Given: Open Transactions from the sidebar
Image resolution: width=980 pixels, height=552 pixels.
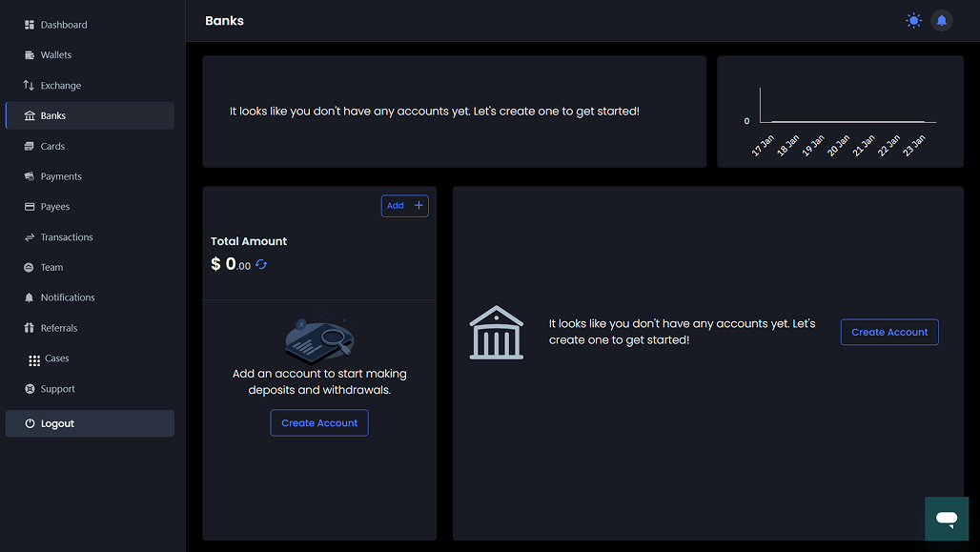Looking at the screenshot, I should (66, 237).
